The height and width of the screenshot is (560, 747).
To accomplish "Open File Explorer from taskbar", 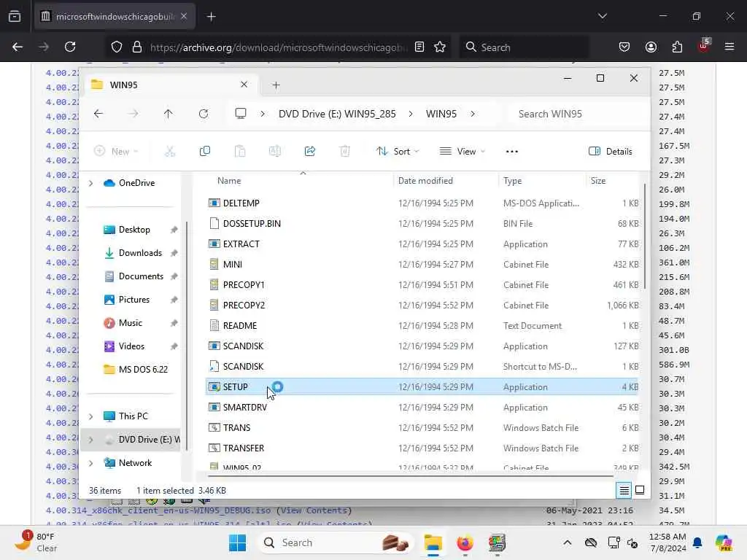I will 433,542.
